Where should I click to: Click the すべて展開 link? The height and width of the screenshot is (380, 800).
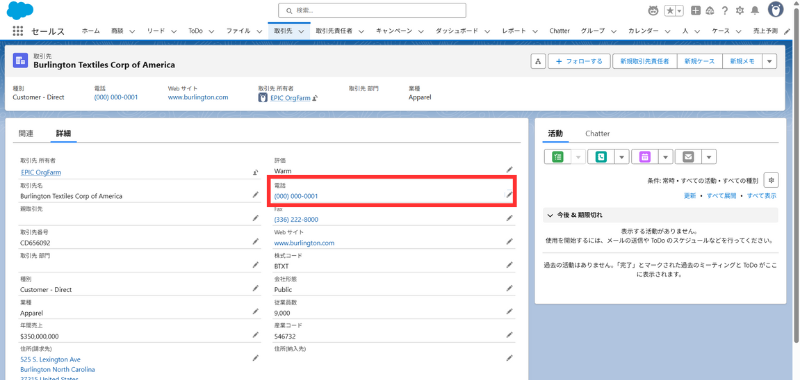click(x=721, y=196)
